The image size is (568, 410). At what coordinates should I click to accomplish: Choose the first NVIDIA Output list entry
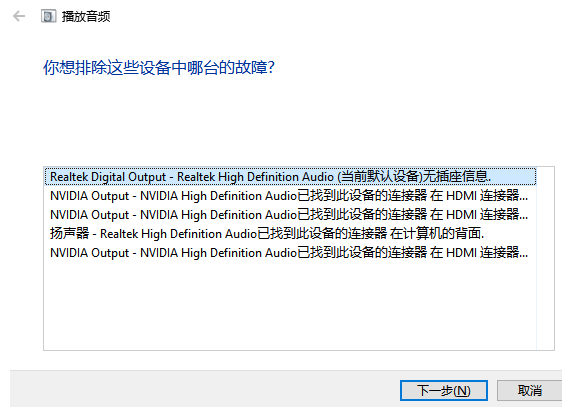click(x=290, y=196)
